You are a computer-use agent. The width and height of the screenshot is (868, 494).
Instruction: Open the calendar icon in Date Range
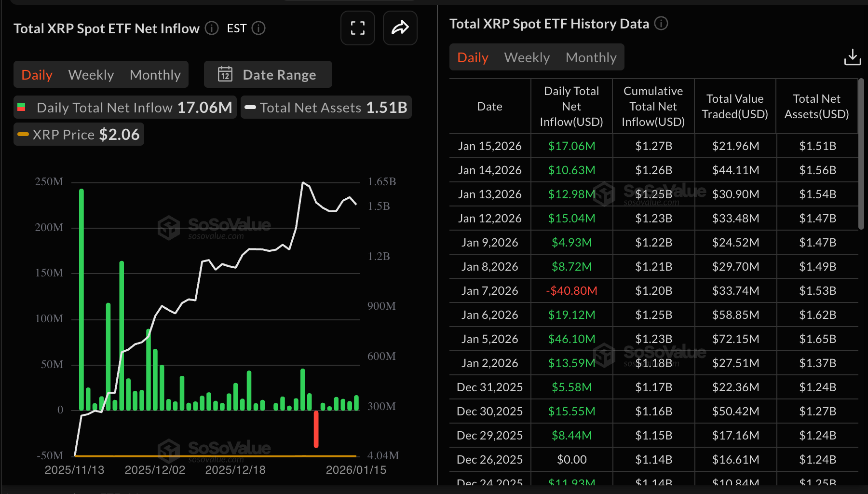tap(225, 74)
